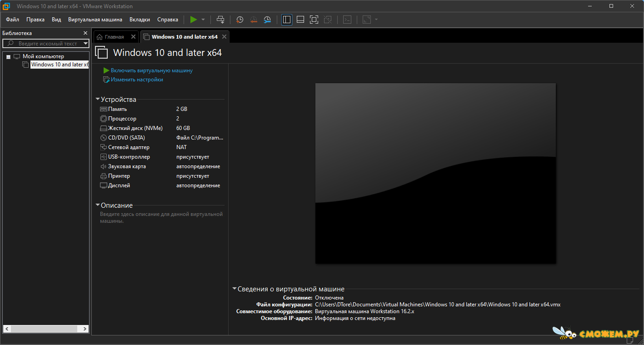Open the library search dropdown arrow

tap(86, 44)
